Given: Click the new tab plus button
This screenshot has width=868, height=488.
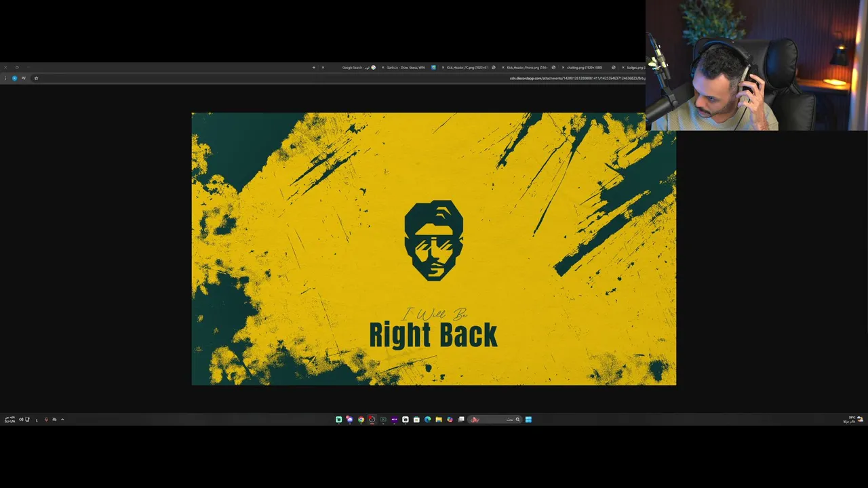Looking at the screenshot, I should tap(314, 67).
